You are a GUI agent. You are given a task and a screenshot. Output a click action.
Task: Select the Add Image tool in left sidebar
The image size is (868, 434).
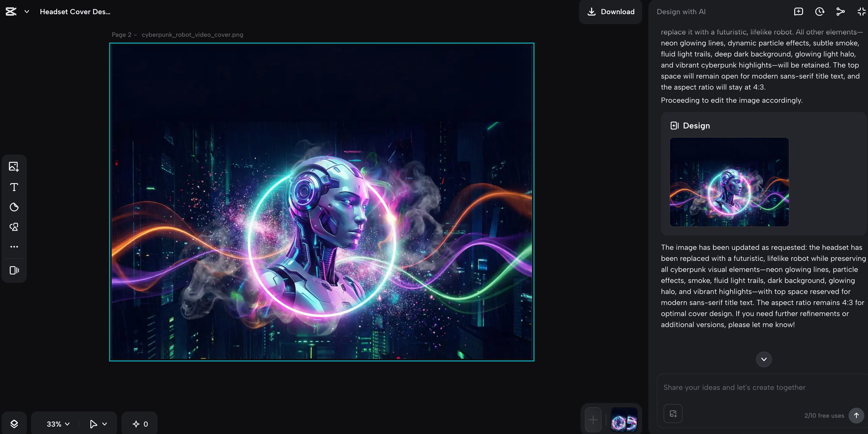pyautogui.click(x=14, y=166)
